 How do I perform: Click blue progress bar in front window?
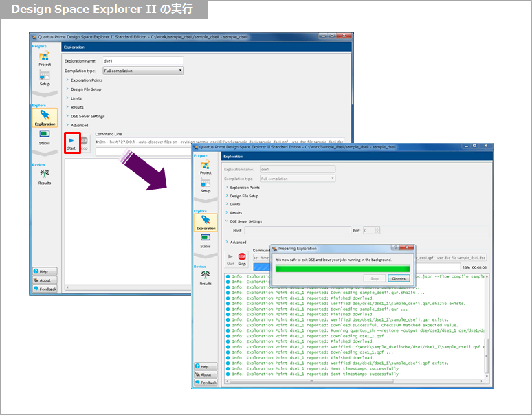(x=261, y=267)
